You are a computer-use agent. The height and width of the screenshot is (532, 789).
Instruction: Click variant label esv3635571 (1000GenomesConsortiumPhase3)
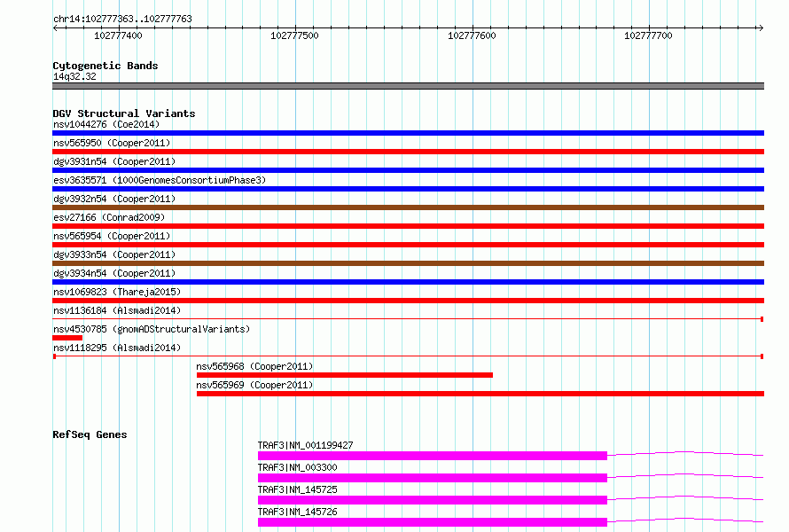click(x=160, y=180)
